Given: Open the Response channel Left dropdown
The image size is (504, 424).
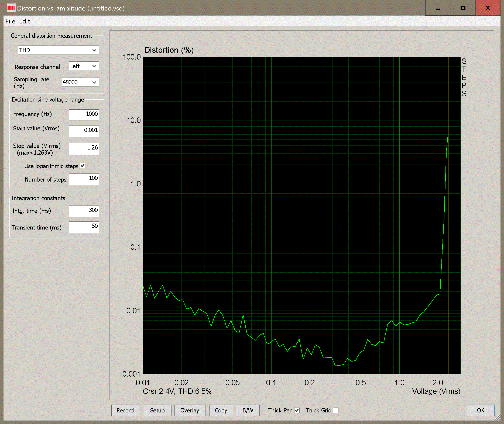Looking at the screenshot, I should (84, 66).
